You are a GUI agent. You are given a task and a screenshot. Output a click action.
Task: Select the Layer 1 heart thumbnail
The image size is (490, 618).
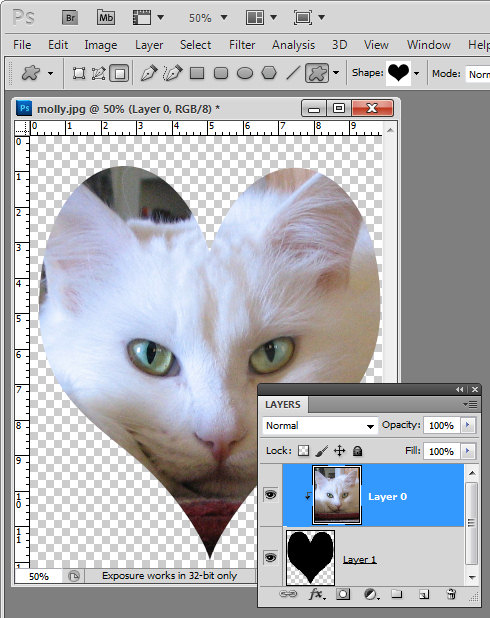(311, 557)
